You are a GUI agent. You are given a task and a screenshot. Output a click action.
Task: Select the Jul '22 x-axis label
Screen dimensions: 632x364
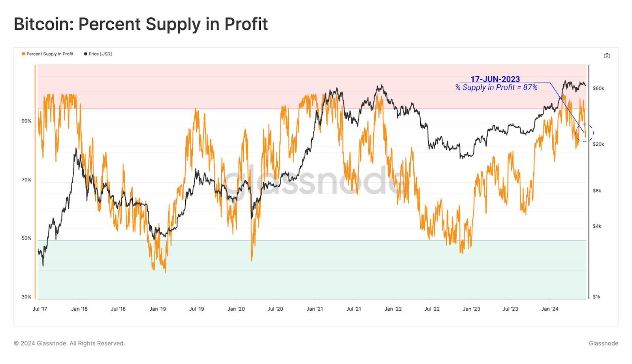pyautogui.click(x=432, y=309)
